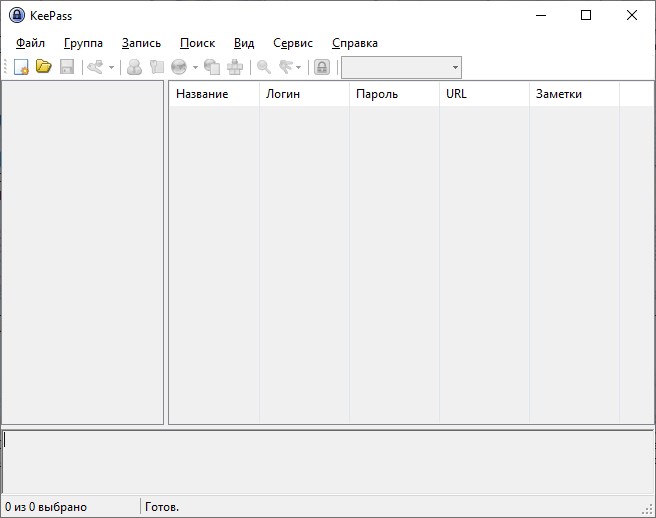Expand the Add entry dropdown arrow

[x=111, y=68]
